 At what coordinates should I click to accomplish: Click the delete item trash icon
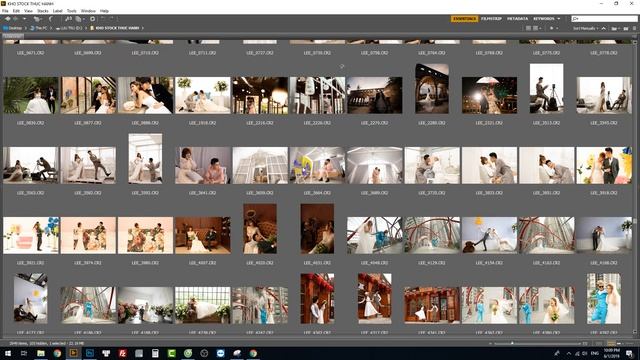635,28
